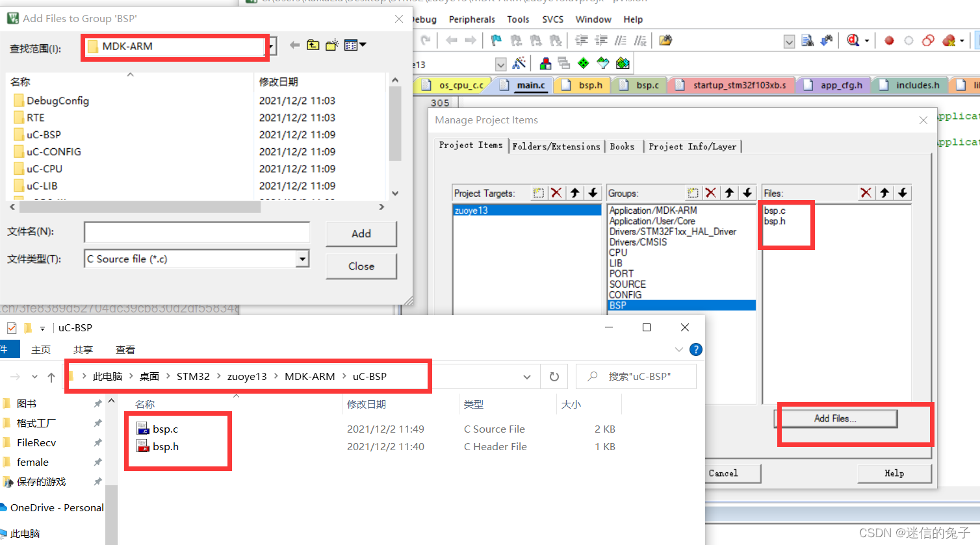This screenshot has height=545, width=980.
Task: Click the comment selection icon in Keil toolbar
Action: click(x=621, y=40)
